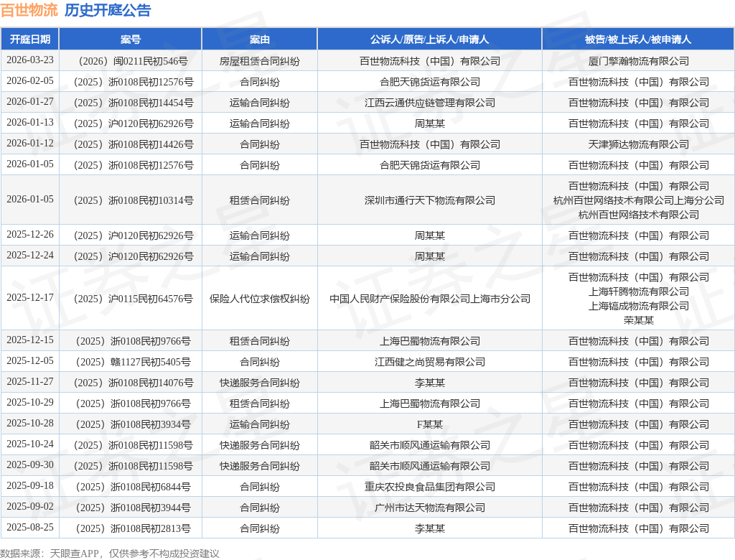The width and height of the screenshot is (735, 560).
Task: Select date cell 2025-11-27
Action: [x=30, y=382]
